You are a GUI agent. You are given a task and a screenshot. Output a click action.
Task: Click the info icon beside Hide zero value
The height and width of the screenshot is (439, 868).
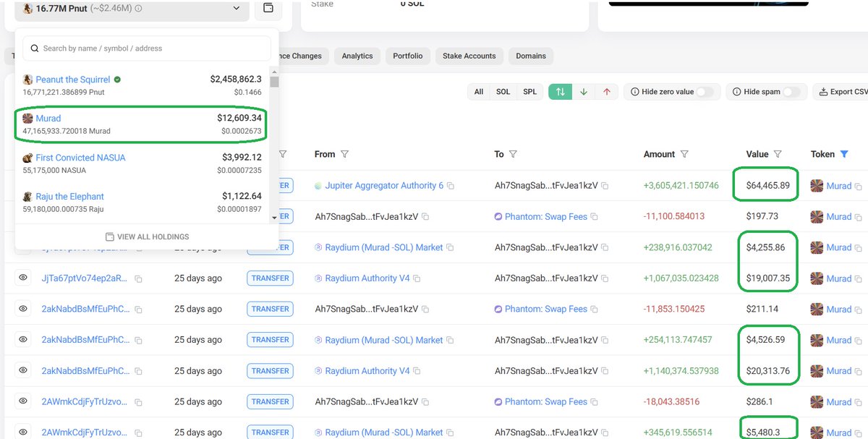[635, 92]
